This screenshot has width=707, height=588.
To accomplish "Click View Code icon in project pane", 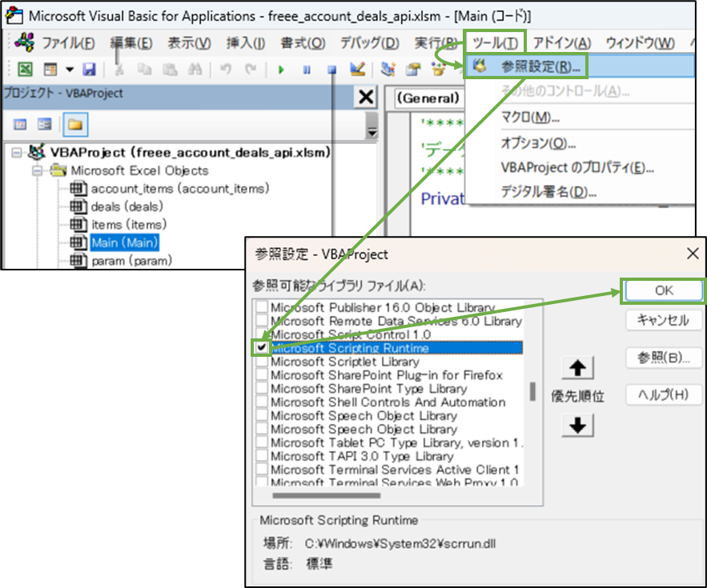I will (x=20, y=124).
